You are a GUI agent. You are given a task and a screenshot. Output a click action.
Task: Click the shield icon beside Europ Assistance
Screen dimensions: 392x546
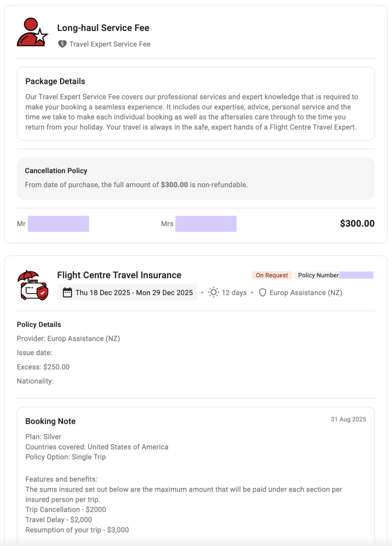coord(262,293)
